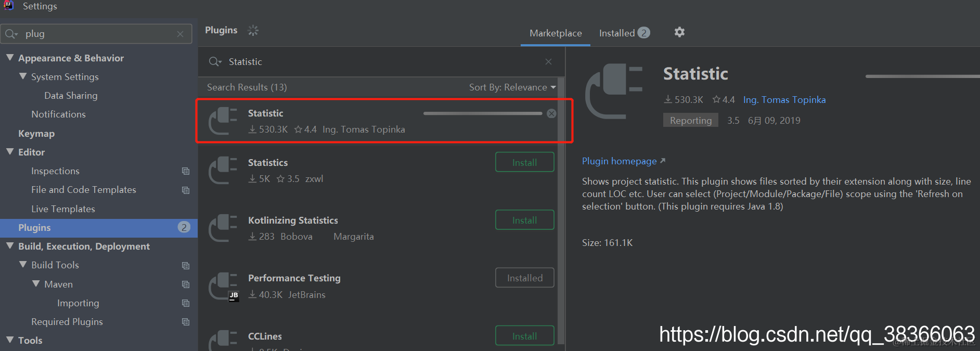This screenshot has width=980, height=351.
Task: Collapse the Maven node
Action: (36, 284)
